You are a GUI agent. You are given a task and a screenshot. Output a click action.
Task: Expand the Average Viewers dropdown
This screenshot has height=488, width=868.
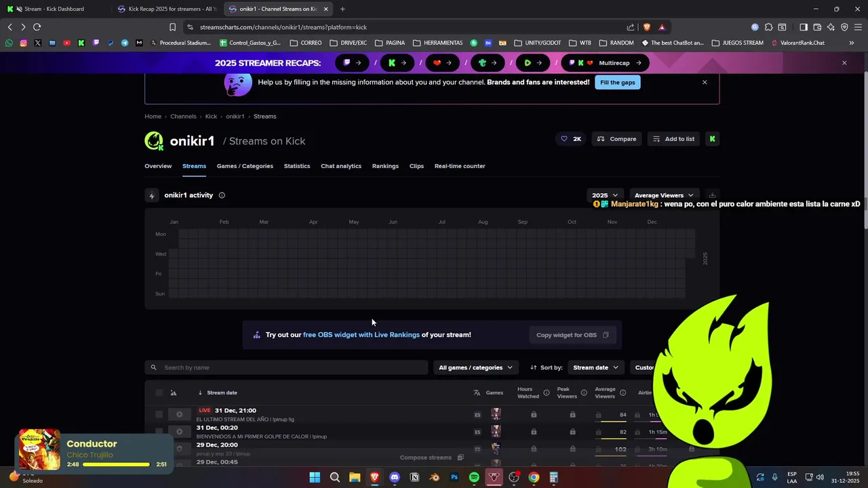click(664, 195)
